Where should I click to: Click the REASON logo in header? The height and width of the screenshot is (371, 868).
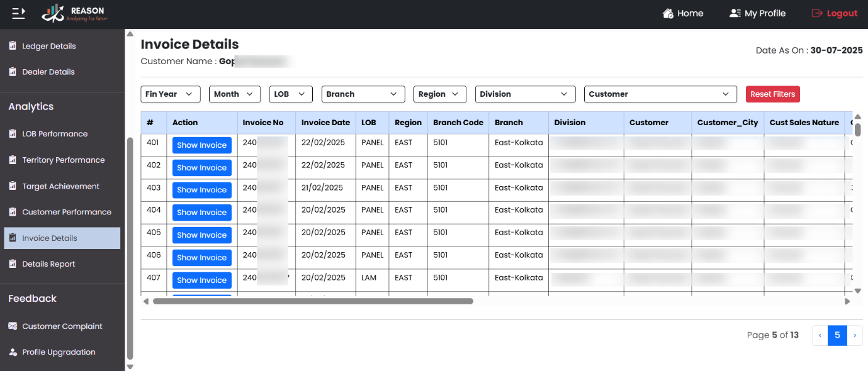coord(75,13)
